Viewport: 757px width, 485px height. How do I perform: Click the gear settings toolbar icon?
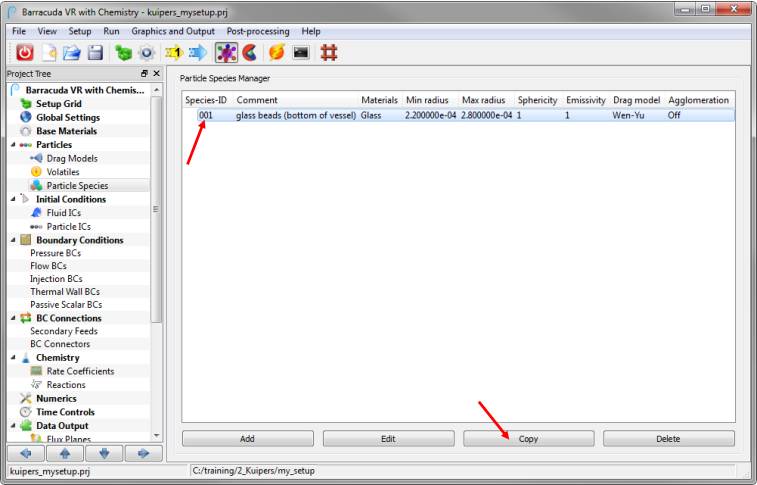147,53
